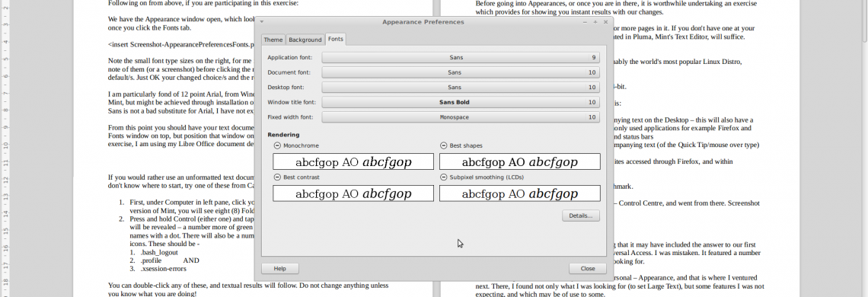Click 'Following on from above' line in document
Viewport: 868px width, 297px height.
pos(203,3)
